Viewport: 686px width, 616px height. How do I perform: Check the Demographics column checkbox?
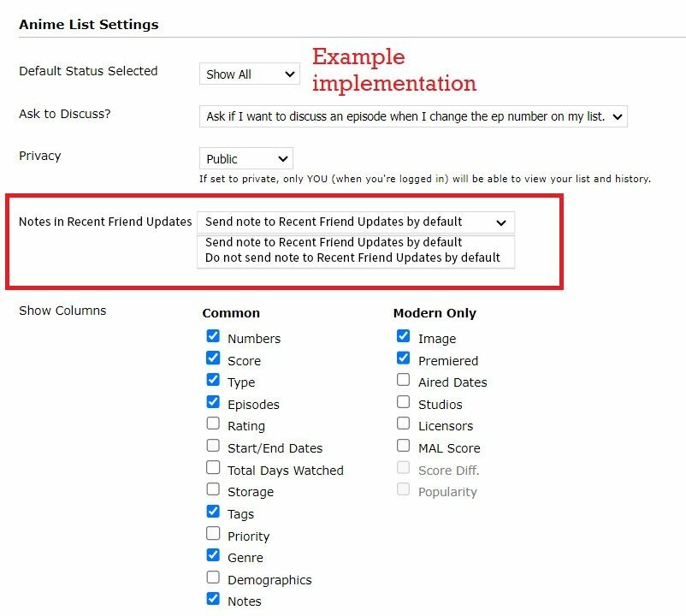[x=213, y=577]
